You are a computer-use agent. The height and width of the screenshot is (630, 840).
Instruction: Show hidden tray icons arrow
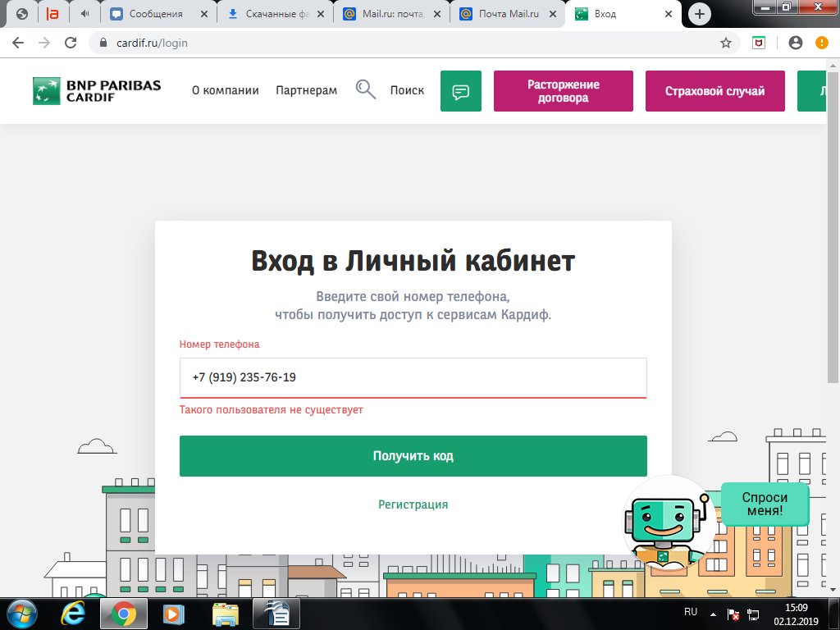coord(713,614)
